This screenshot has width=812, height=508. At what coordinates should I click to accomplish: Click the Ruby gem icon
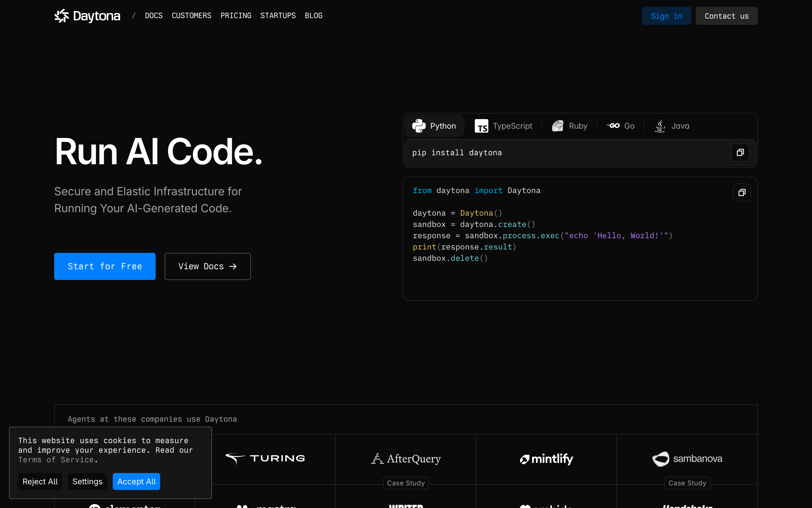click(558, 126)
